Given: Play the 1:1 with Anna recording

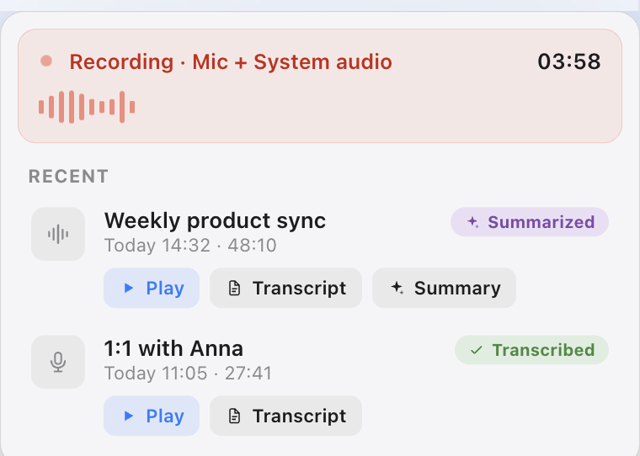Looking at the screenshot, I should pyautogui.click(x=151, y=416).
